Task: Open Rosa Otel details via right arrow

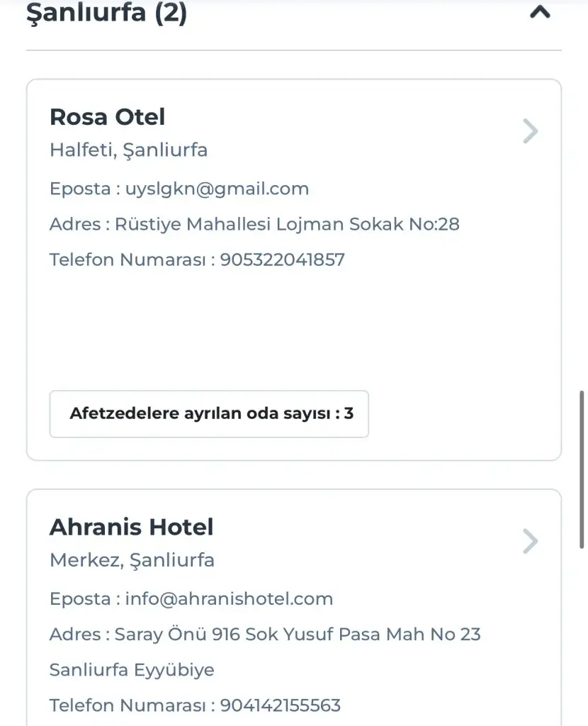Action: coord(530,131)
